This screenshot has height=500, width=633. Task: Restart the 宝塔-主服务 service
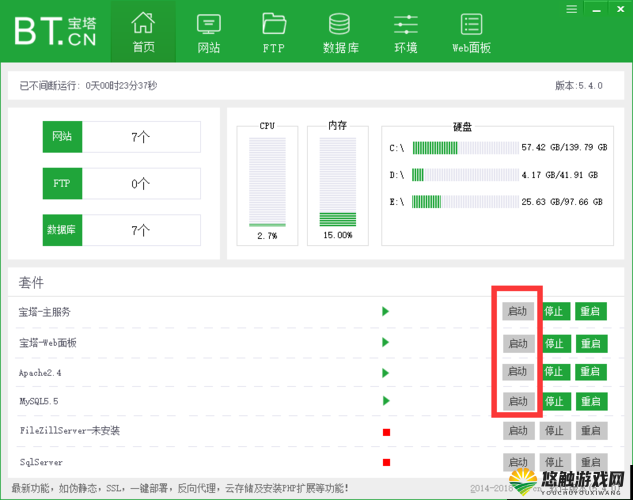(591, 311)
